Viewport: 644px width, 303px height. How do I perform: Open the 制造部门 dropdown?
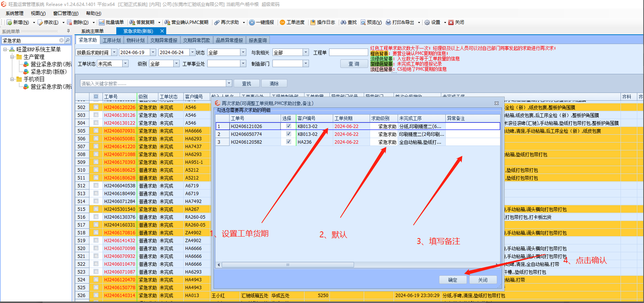(x=306, y=64)
